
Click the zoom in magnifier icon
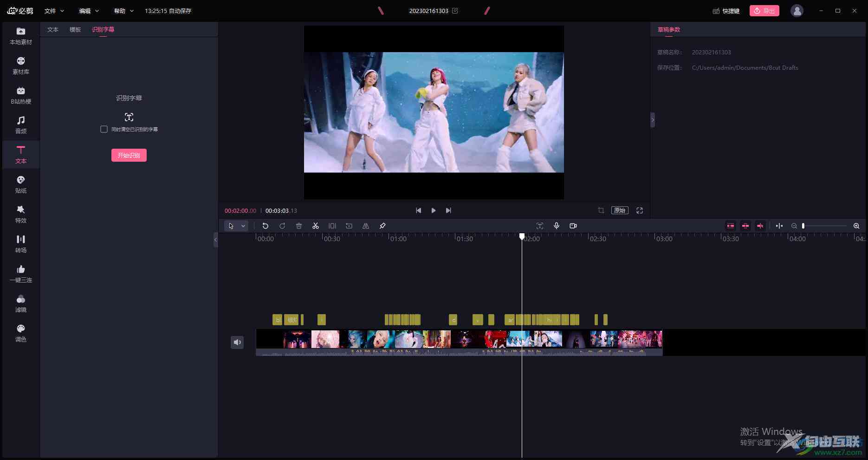coord(856,226)
